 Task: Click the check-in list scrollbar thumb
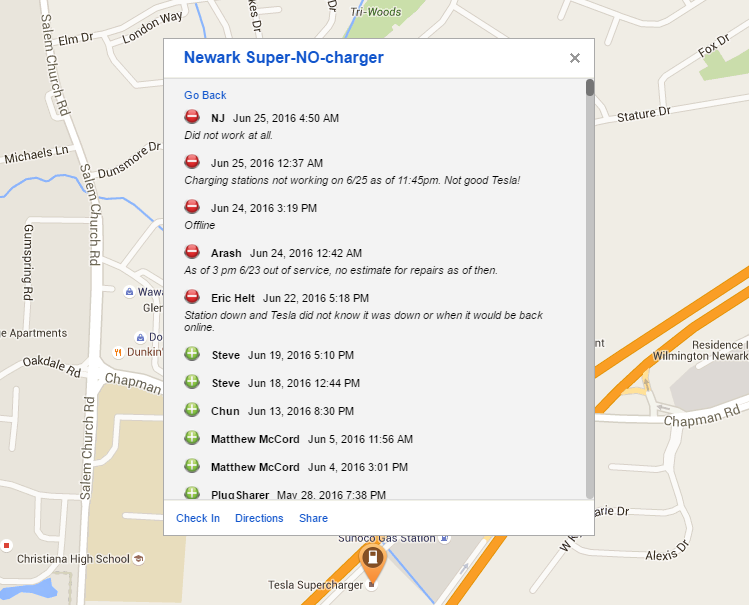tap(590, 87)
